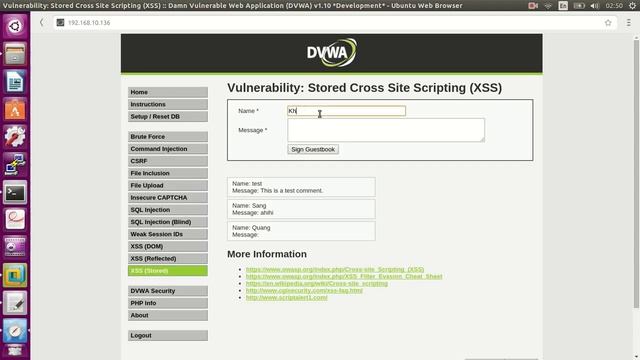Click the red screen recording indicator
640x360 pixels.
point(533,5)
